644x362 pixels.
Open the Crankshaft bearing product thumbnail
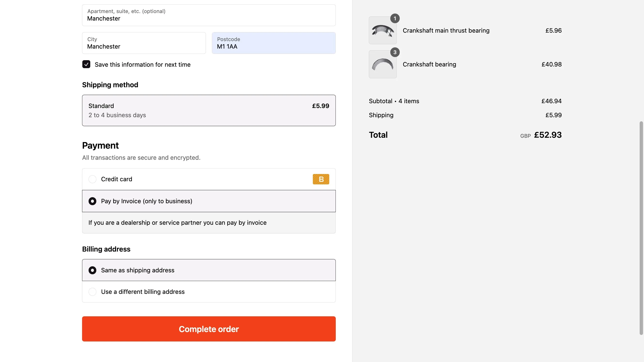(x=383, y=64)
